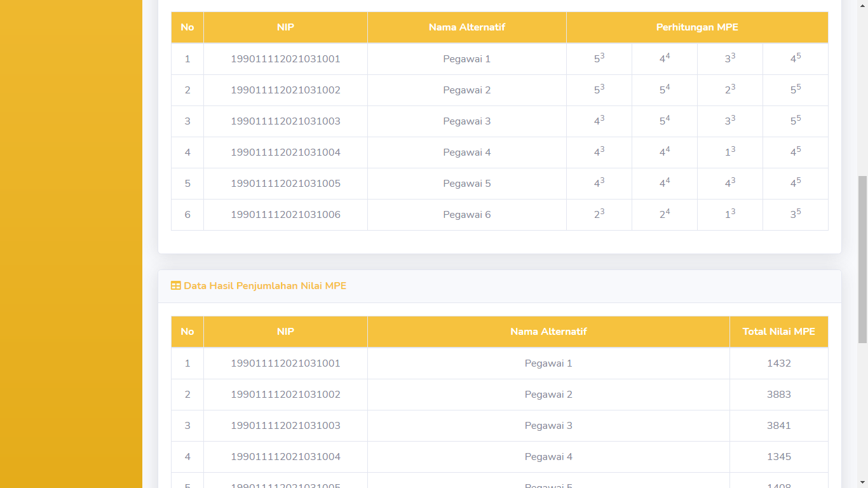Click the Data Hasil Penjumlahan Nilai MPE heading
The image size is (868, 488).
point(265,286)
